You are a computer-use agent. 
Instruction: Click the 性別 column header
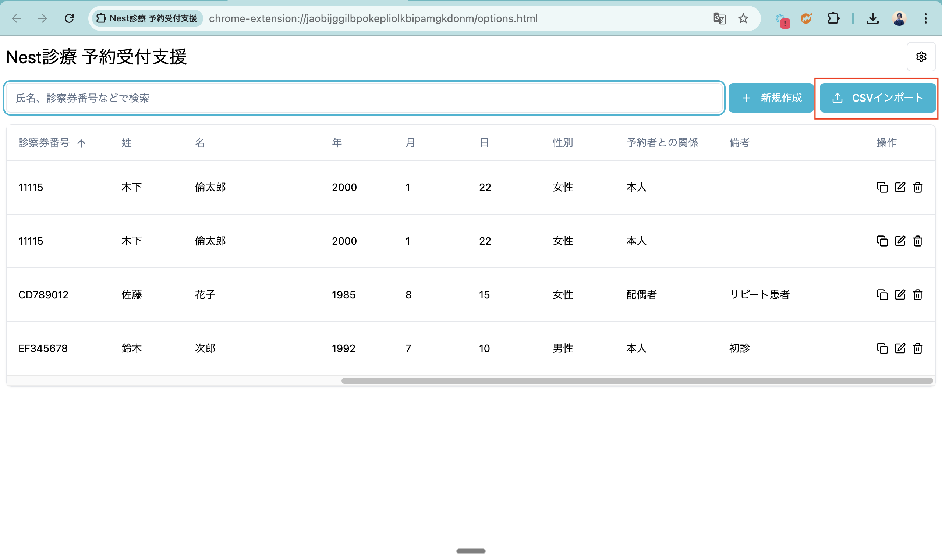pos(563,143)
